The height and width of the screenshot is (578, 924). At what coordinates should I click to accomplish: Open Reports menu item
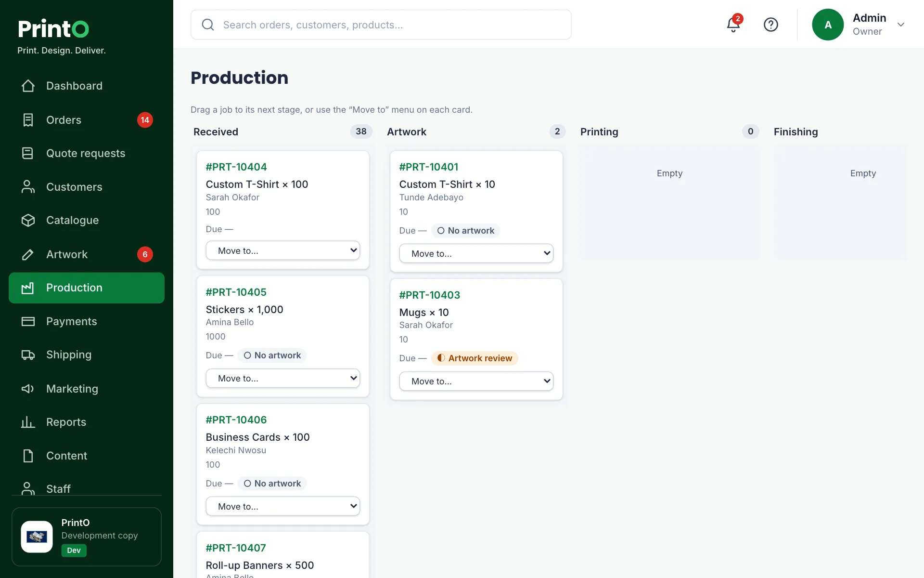click(87, 422)
